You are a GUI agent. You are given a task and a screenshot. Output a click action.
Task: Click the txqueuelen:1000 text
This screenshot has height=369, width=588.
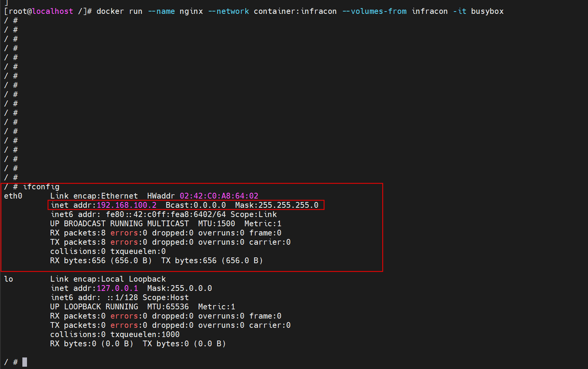click(x=145, y=334)
